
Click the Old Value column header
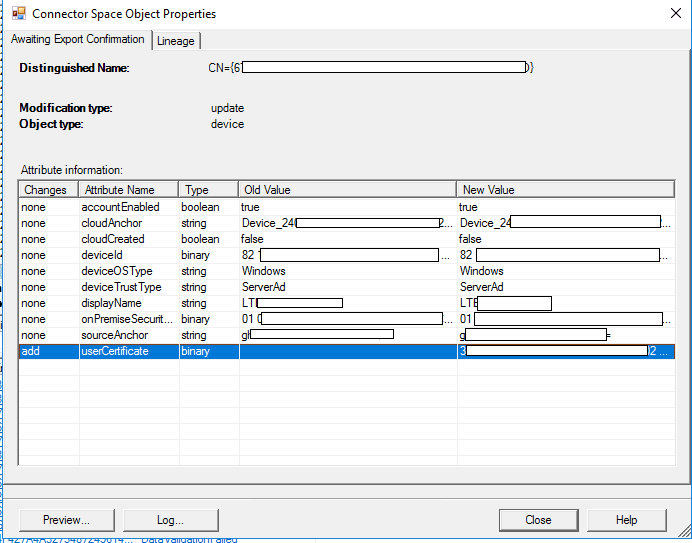[x=347, y=190]
